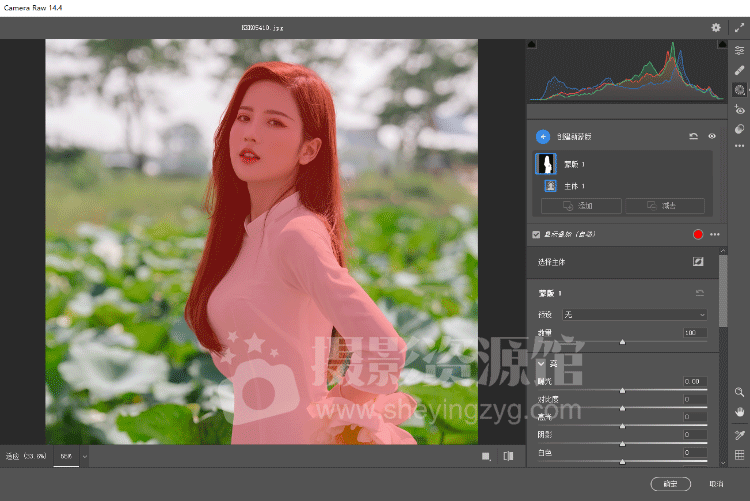The image size is (750, 501).
Task: Select the 蒙版 1 mask thumbnail
Action: [x=547, y=163]
